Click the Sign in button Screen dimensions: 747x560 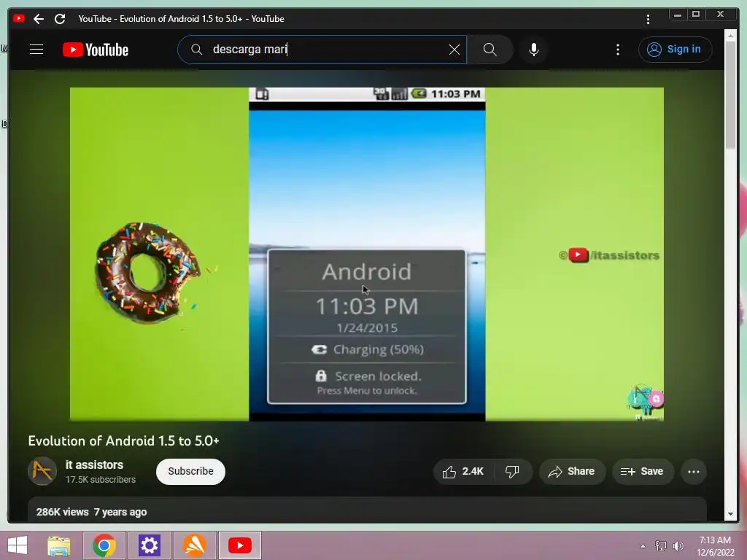point(675,50)
